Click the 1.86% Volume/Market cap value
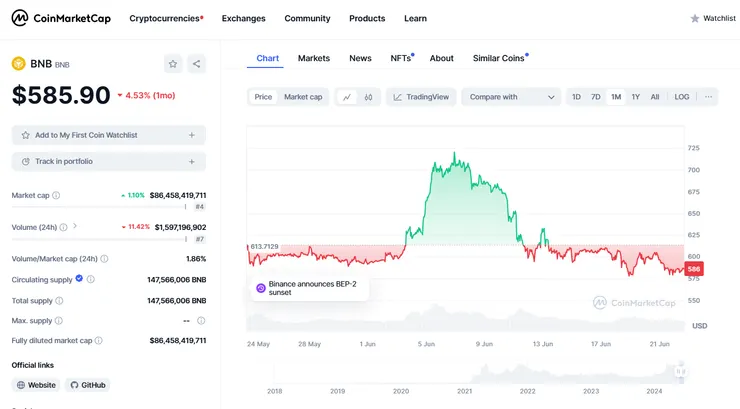740x409 pixels. 196,259
